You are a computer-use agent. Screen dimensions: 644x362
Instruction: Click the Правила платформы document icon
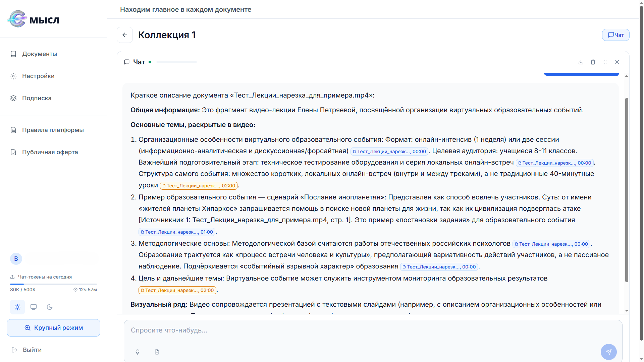click(13, 130)
